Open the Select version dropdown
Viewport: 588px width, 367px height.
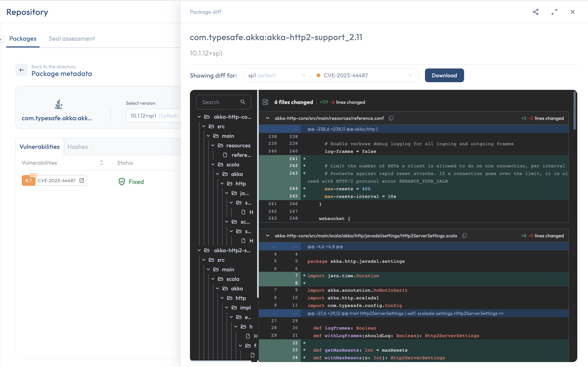tap(153, 116)
